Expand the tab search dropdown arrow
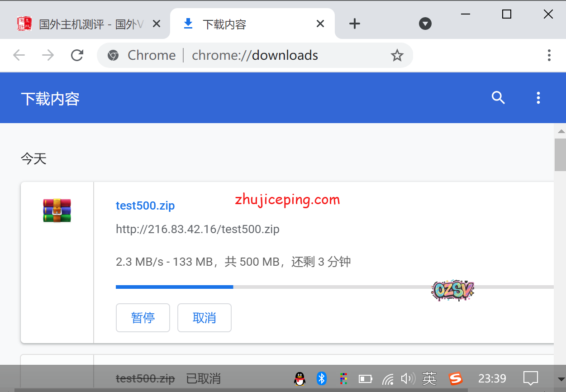The width and height of the screenshot is (566, 392). point(425,24)
